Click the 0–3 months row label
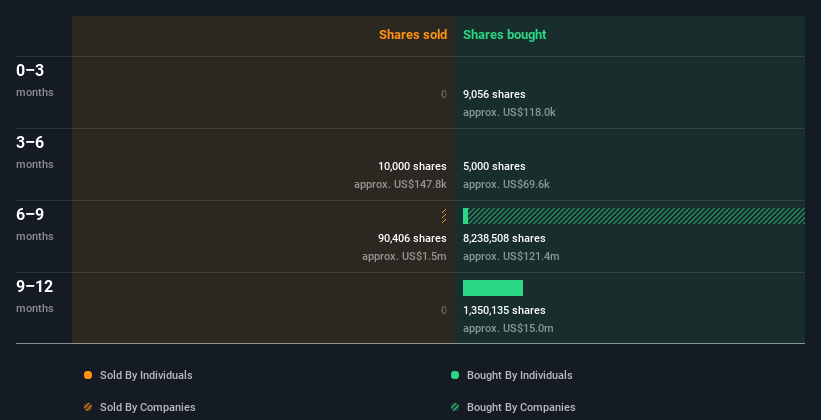The height and width of the screenshot is (420, 821). [x=35, y=80]
